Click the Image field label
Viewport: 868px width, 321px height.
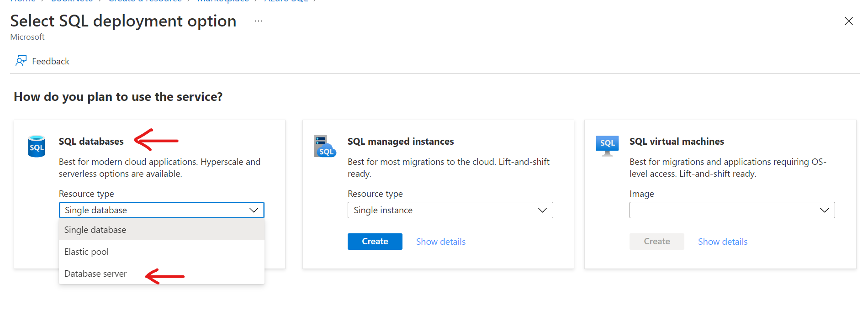pyautogui.click(x=642, y=194)
